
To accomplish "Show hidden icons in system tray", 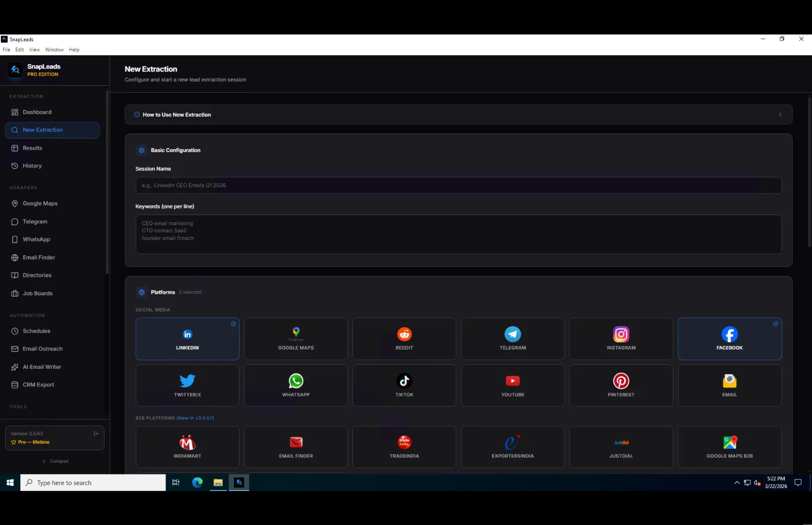I will click(x=737, y=483).
